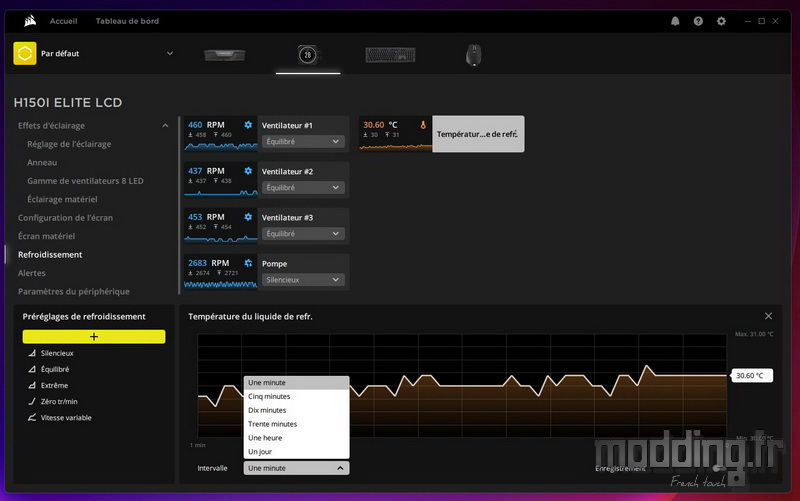Open the Par défaut profile dropdown
This screenshot has width=800, height=501.
170,53
